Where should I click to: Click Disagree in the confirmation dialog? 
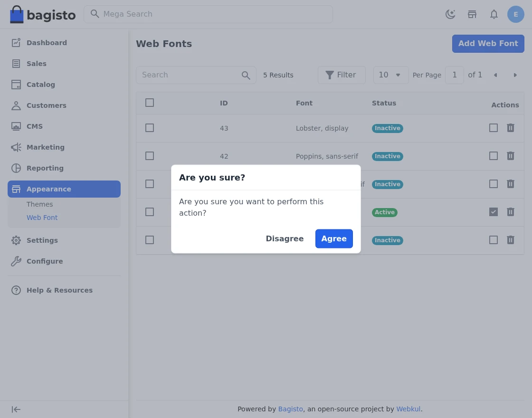(x=285, y=238)
